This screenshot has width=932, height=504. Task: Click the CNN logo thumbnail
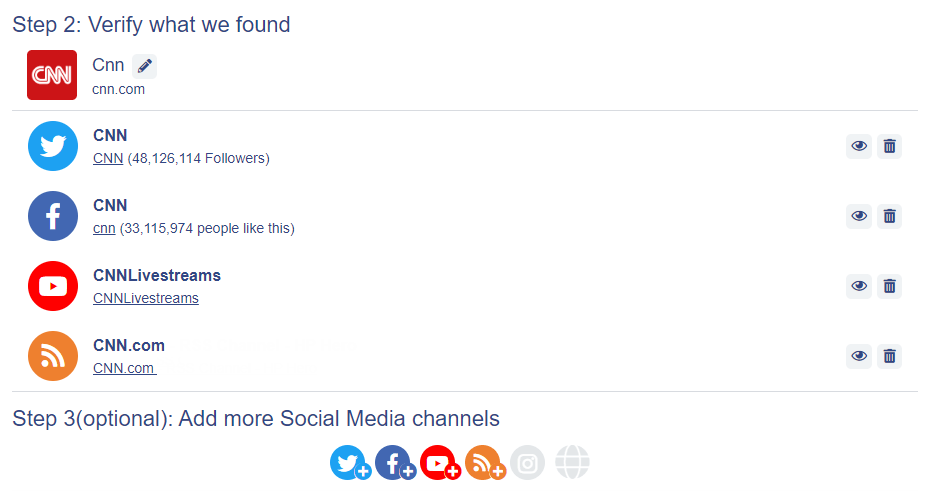pos(52,75)
